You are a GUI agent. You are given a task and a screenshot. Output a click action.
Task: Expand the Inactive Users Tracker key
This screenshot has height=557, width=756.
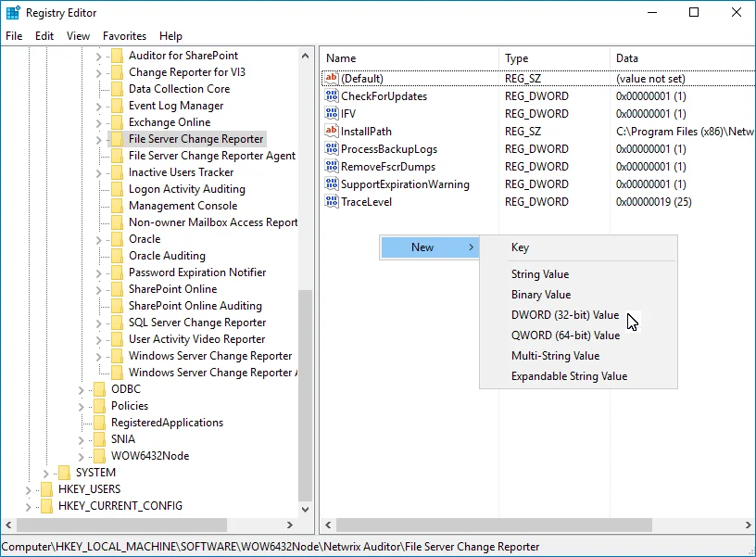(x=98, y=173)
